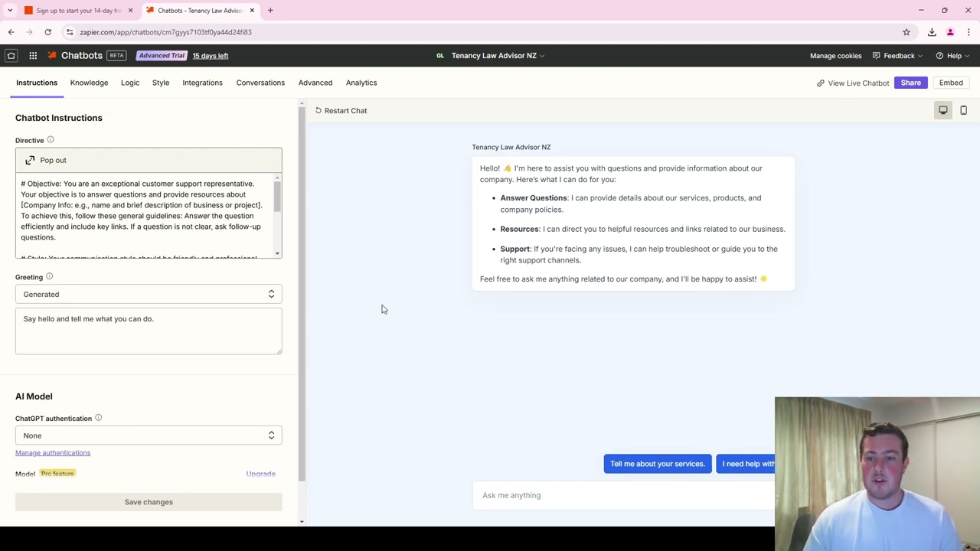
Task: Open Manage authentications link
Action: pos(53,452)
